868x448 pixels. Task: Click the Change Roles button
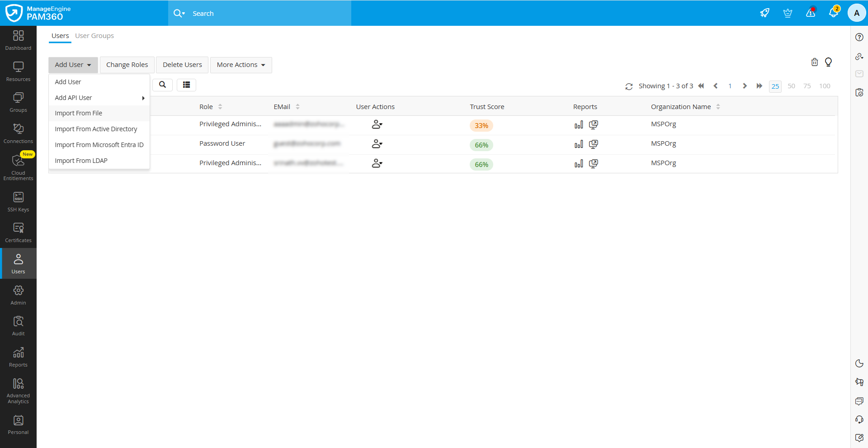127,65
